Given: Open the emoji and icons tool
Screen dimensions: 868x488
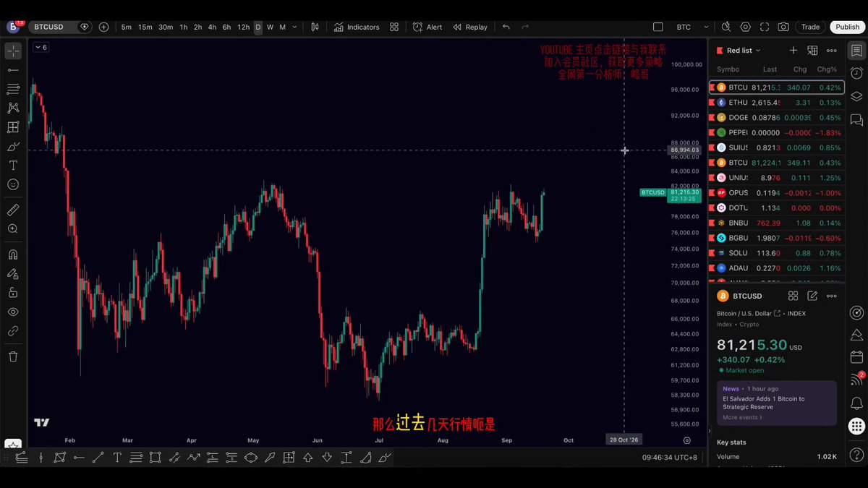Looking at the screenshot, I should click(13, 184).
